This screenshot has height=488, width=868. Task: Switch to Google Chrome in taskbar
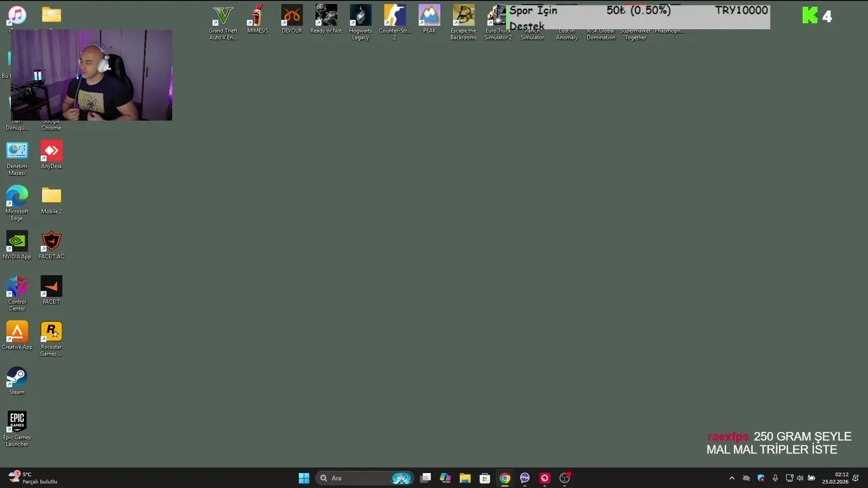[x=505, y=478]
